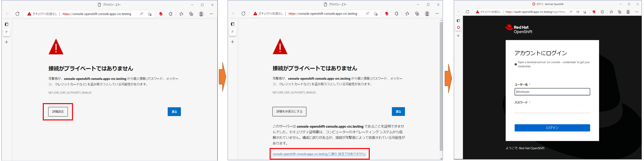Select the vertical tab in the 詳細設定 window sidebar
Viewport: 644px width, 161px height.
tap(7, 32)
